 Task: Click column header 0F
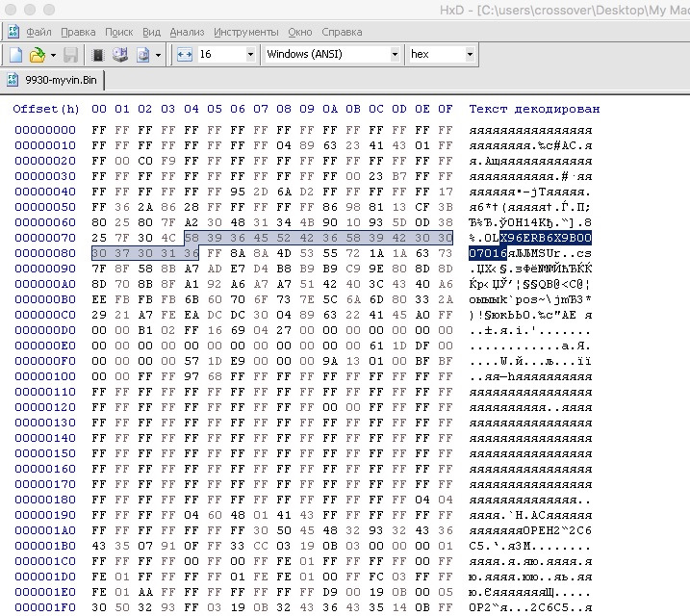(x=446, y=109)
